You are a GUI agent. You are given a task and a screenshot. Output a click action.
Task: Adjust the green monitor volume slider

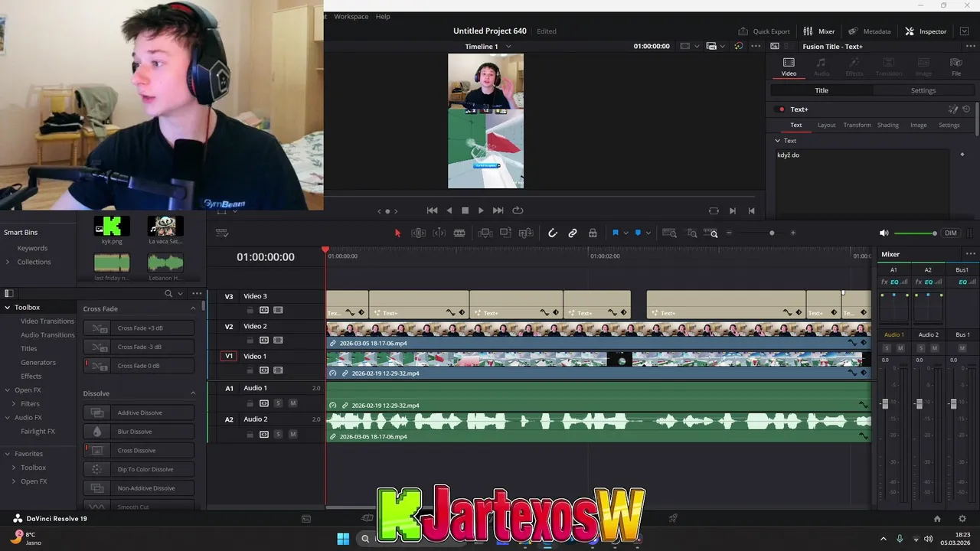pos(915,233)
